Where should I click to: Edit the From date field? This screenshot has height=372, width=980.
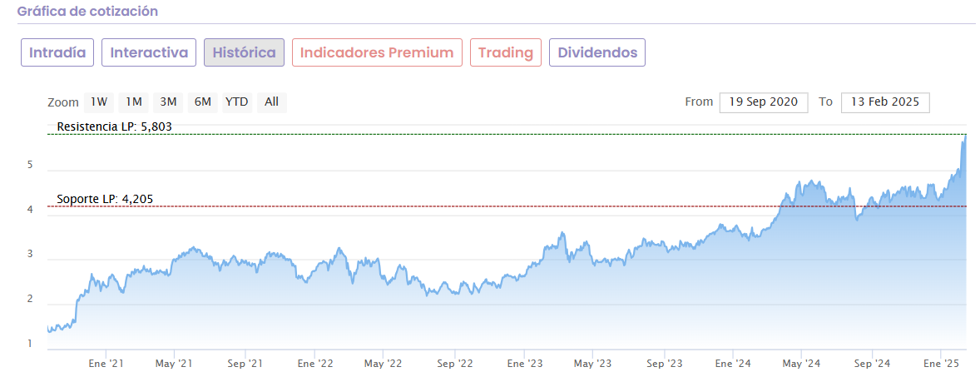click(764, 102)
